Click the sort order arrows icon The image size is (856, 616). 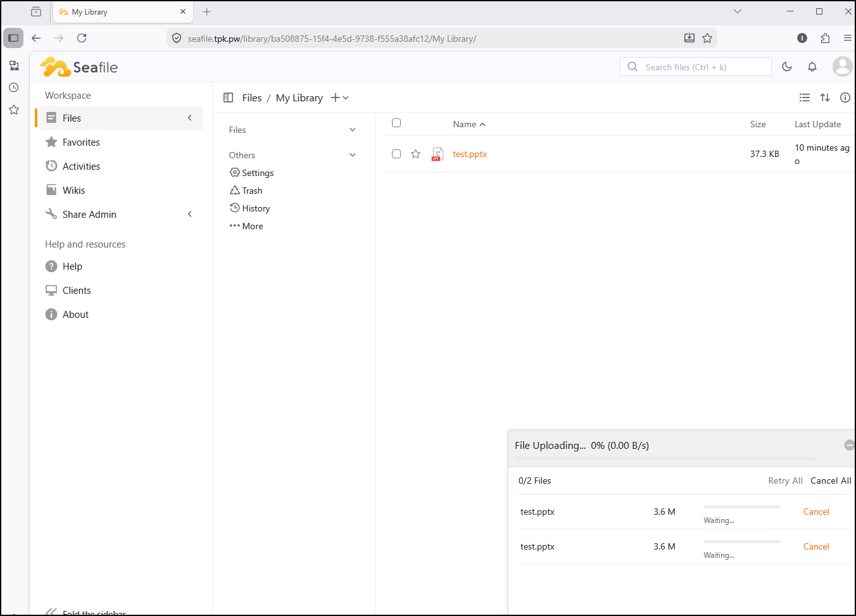click(x=825, y=97)
